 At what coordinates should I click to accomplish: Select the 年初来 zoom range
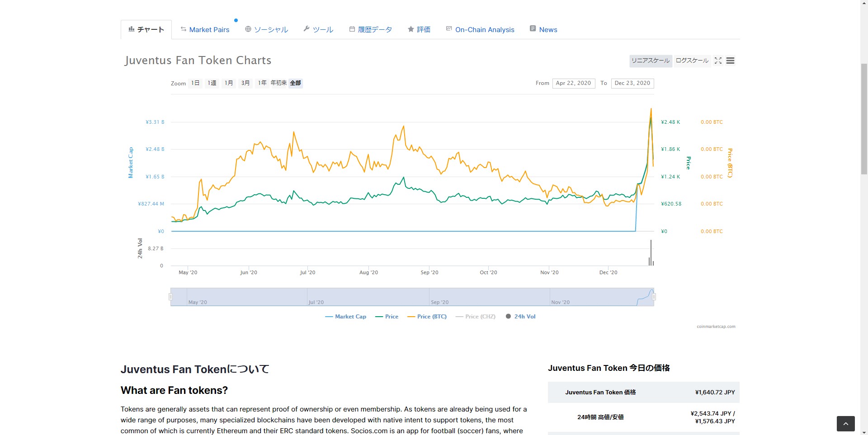coord(278,83)
